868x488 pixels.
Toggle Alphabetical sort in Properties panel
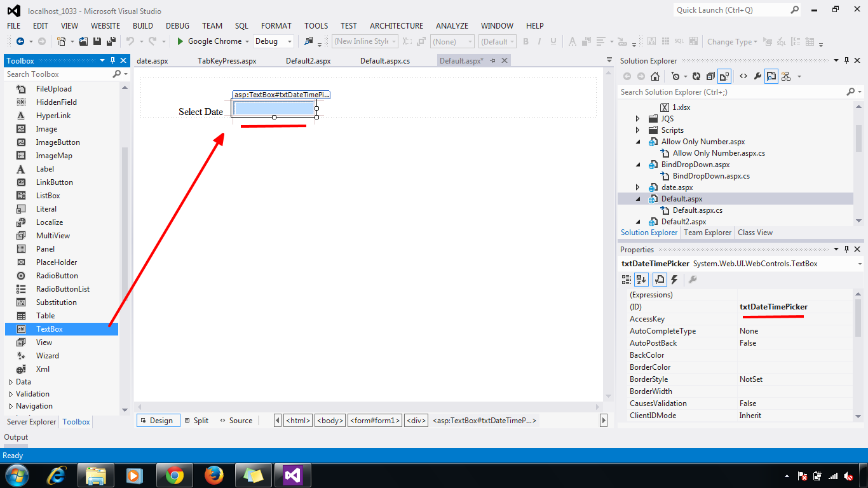click(x=641, y=280)
